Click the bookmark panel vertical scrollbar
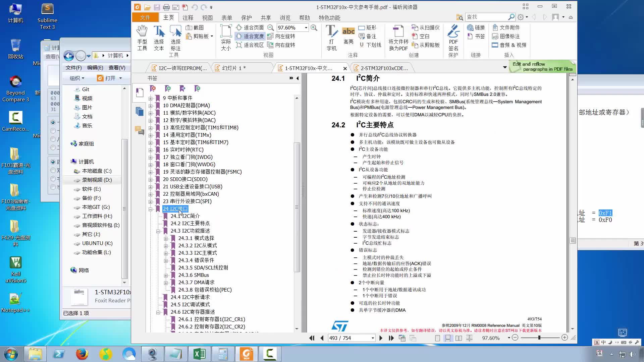 (x=297, y=207)
